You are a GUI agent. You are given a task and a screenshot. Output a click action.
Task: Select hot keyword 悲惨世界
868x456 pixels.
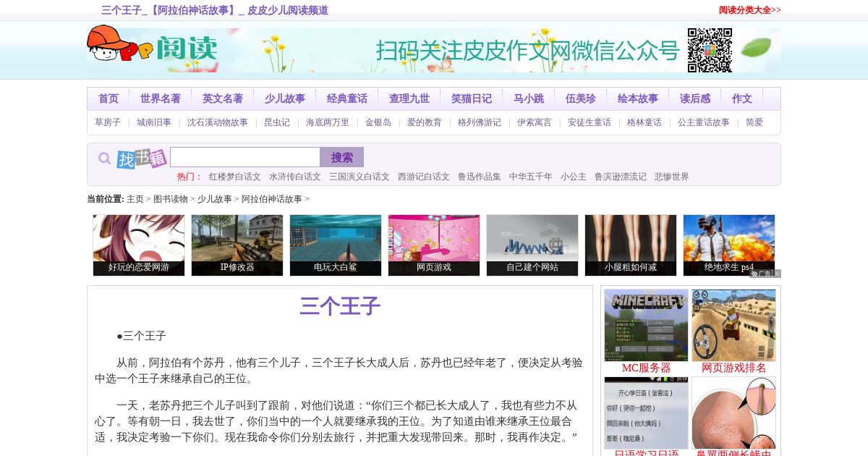672,177
